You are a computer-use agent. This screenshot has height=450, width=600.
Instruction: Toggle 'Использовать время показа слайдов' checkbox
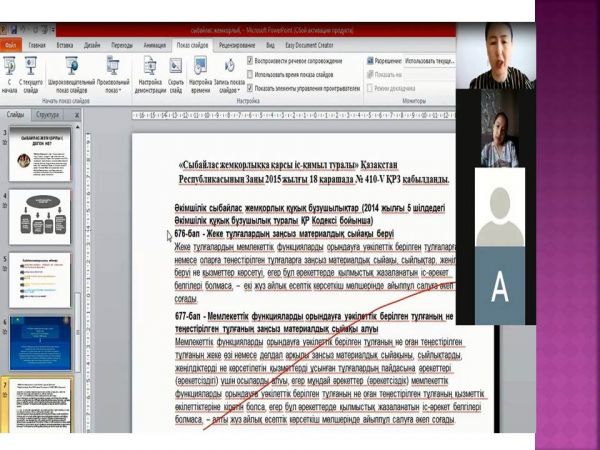pos(249,74)
